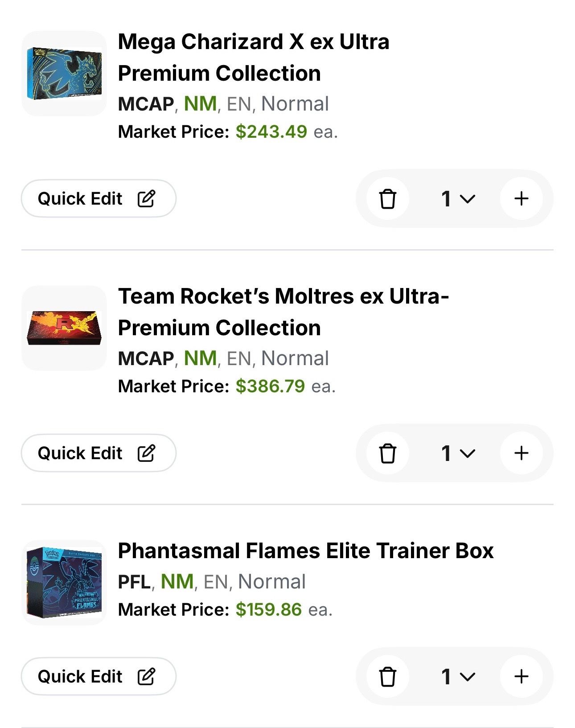
Task: Increment Phantasmal Flames Elite Trainer Box quantity
Action: 521,676
